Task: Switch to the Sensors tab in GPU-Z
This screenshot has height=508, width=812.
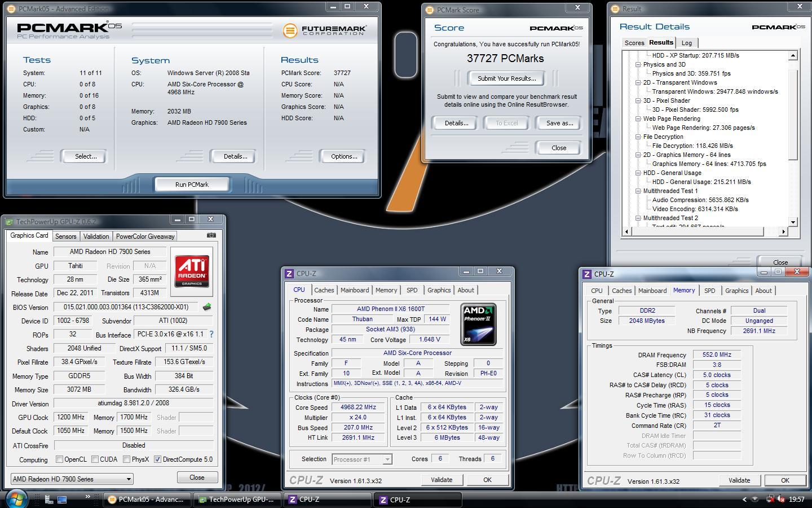Action: click(x=65, y=237)
